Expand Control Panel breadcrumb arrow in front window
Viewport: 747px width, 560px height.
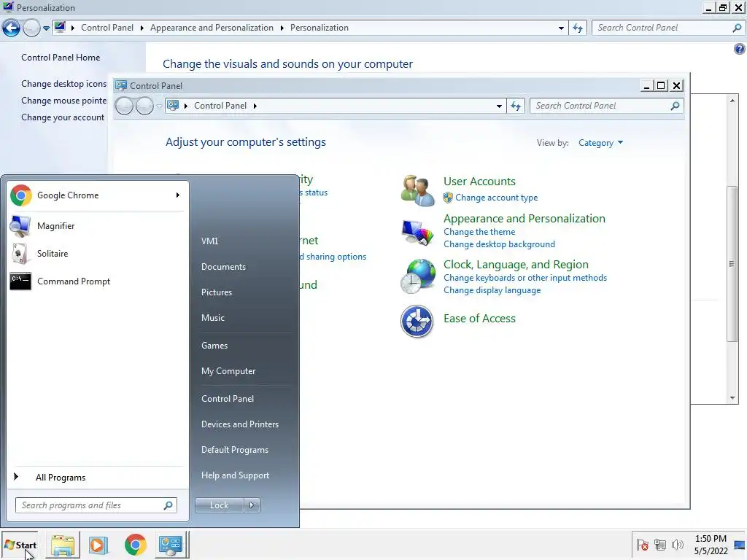pos(255,106)
